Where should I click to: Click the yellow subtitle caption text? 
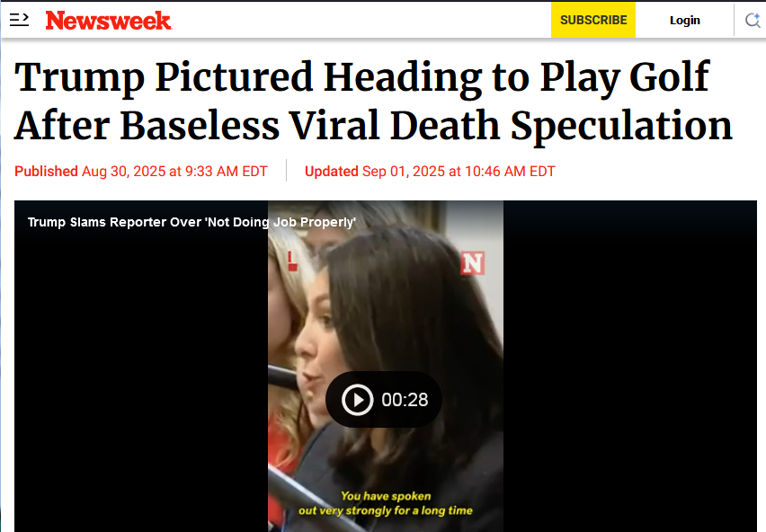click(386, 503)
